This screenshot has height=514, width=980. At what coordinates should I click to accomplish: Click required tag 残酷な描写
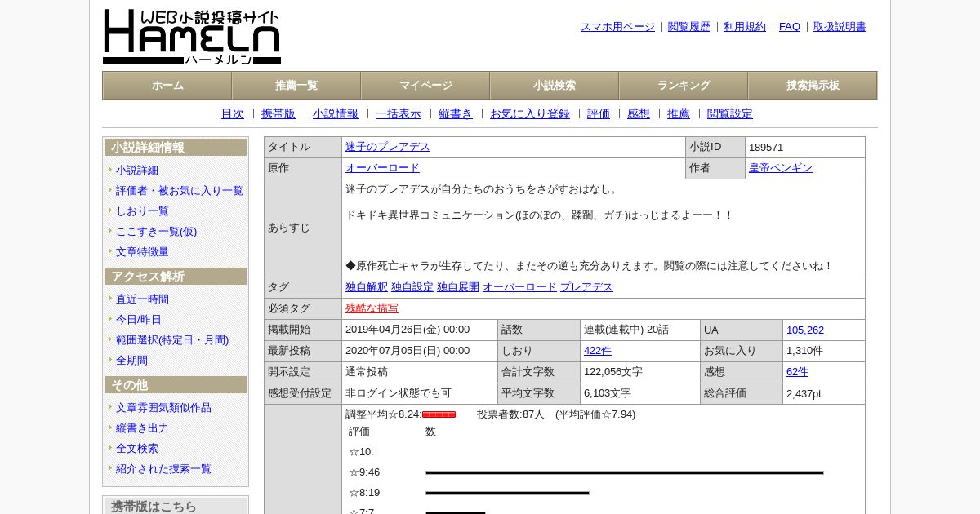coord(372,308)
